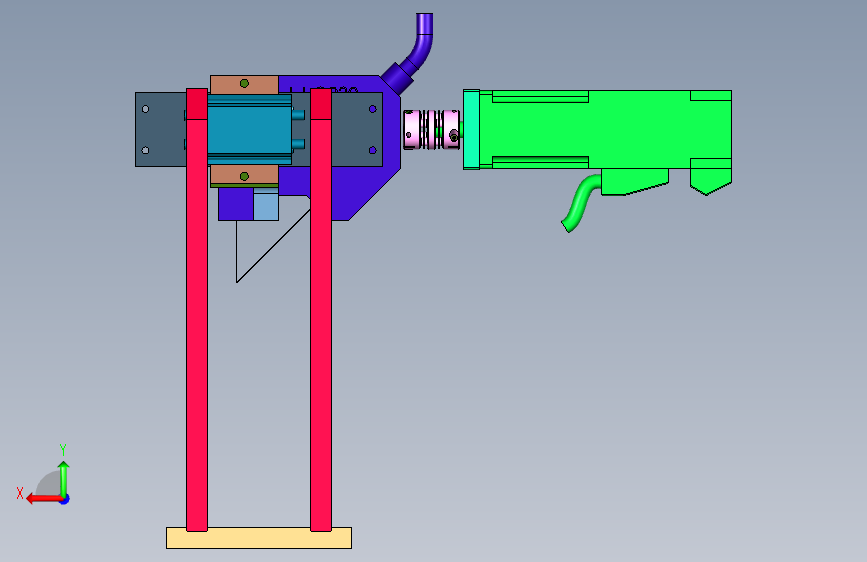The width and height of the screenshot is (867, 562).
Task: Pick the light green motor flange
Action: pos(471,129)
